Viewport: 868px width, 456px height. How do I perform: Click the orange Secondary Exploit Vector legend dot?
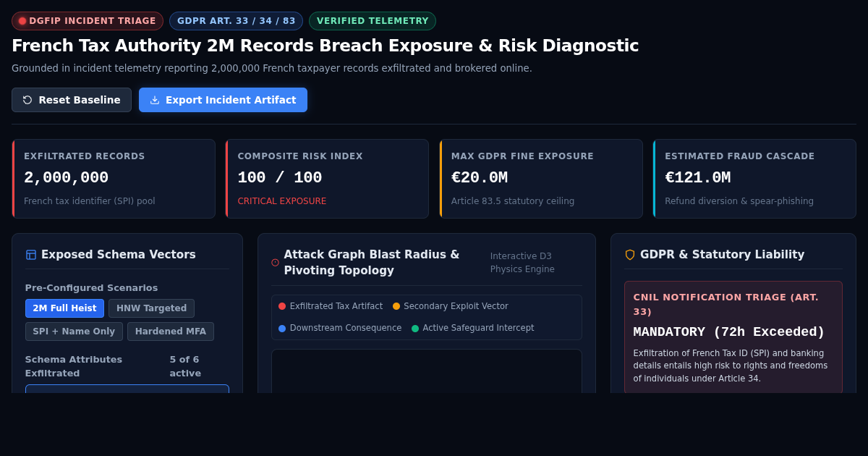[x=396, y=306]
